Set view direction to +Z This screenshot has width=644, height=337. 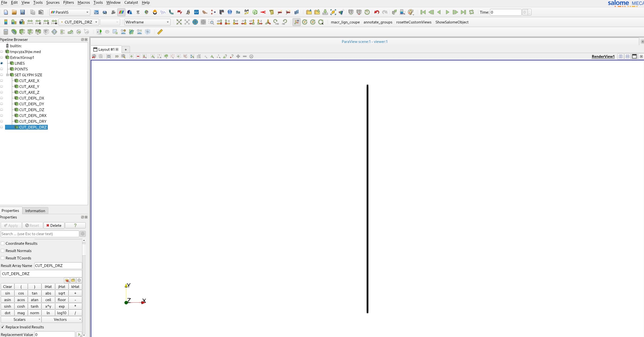(x=252, y=22)
